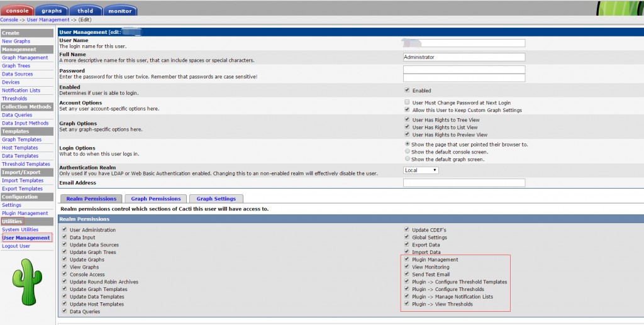The width and height of the screenshot is (644, 325).
Task: Toggle User Administration permission checkbox
Action: pyautogui.click(x=65, y=229)
